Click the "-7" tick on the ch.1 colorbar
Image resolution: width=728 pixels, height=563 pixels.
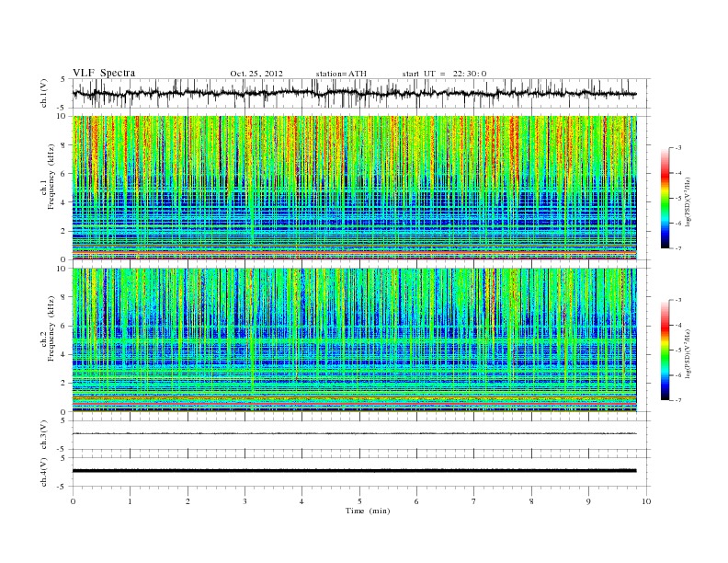click(678, 248)
